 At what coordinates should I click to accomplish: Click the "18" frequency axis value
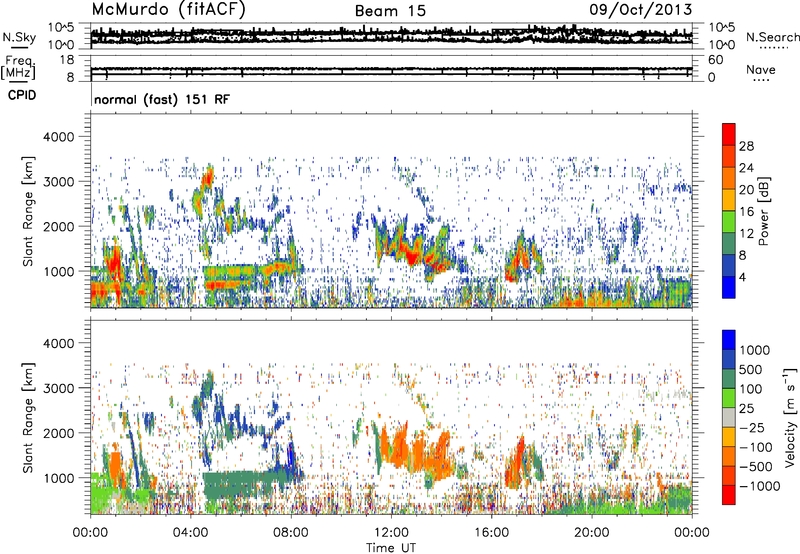(x=66, y=60)
